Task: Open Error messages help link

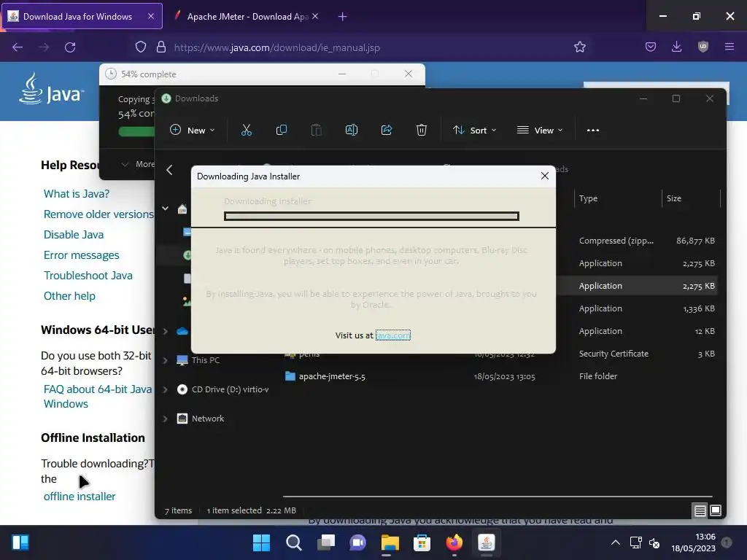Action: (82, 255)
